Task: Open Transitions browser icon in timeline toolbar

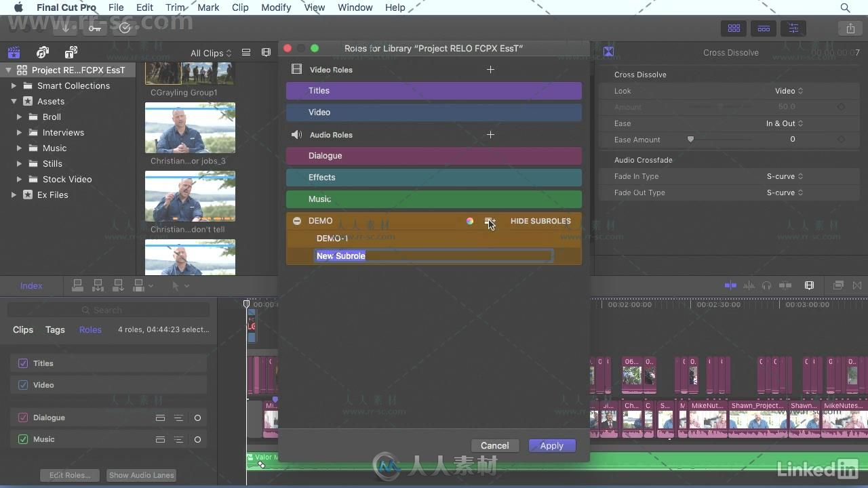Action: 857,285
